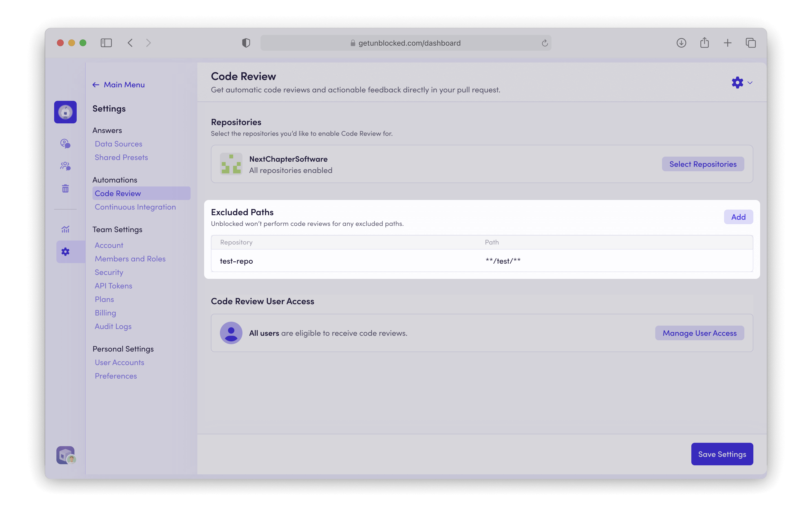Image resolution: width=812 pixels, height=507 pixels.
Task: Open the team members sidebar icon
Action: (x=65, y=166)
